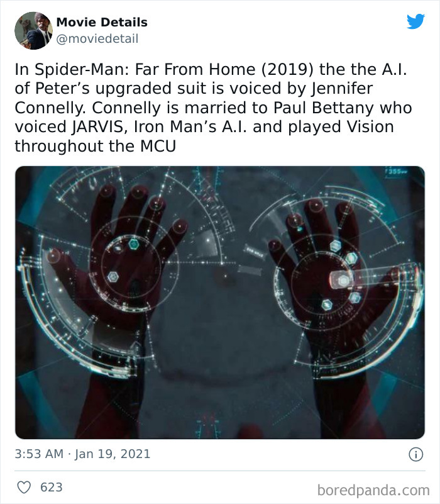Open the Spider-Man suit interface image
Screen dimensions: 440x504
[220, 298]
